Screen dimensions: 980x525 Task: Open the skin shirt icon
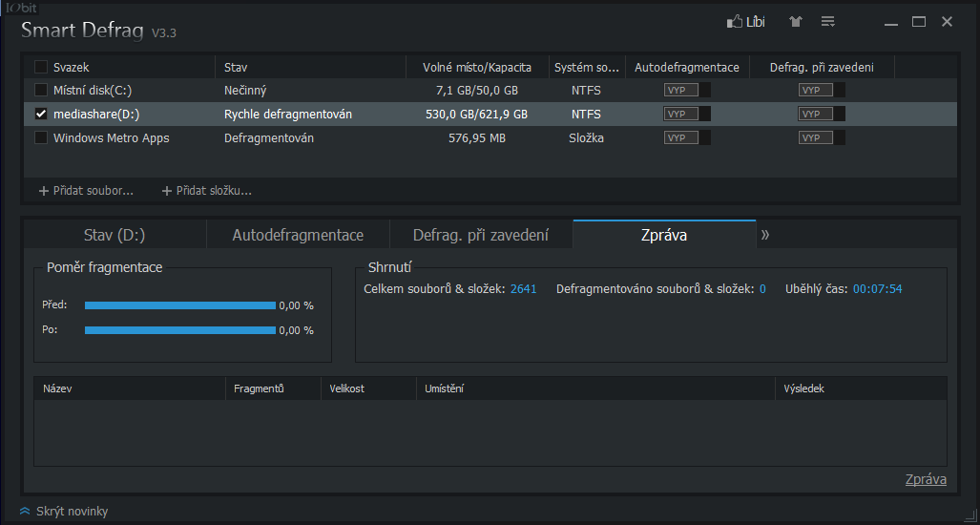click(x=796, y=21)
